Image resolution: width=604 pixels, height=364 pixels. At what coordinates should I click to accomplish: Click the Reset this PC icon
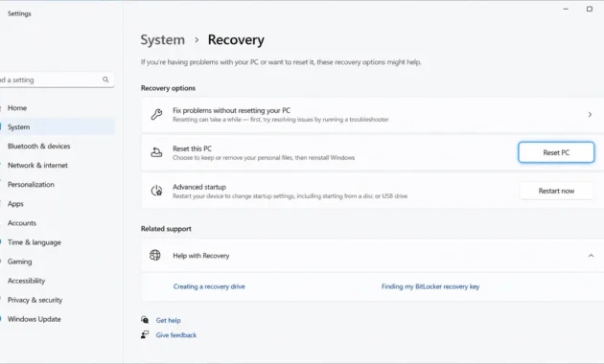click(x=156, y=152)
